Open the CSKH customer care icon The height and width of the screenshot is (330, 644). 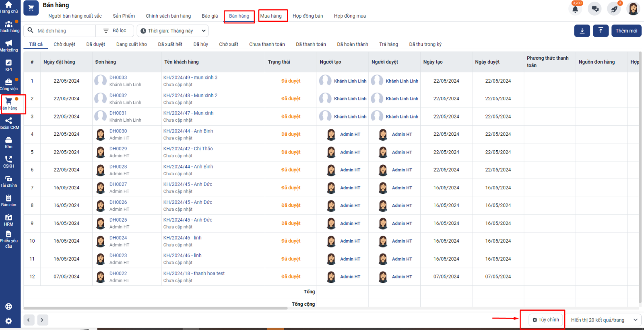coord(8,162)
